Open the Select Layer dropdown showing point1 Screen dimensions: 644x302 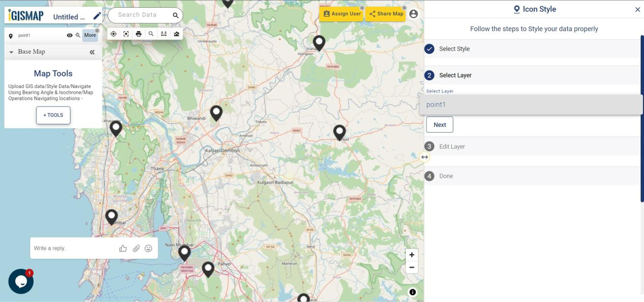531,105
